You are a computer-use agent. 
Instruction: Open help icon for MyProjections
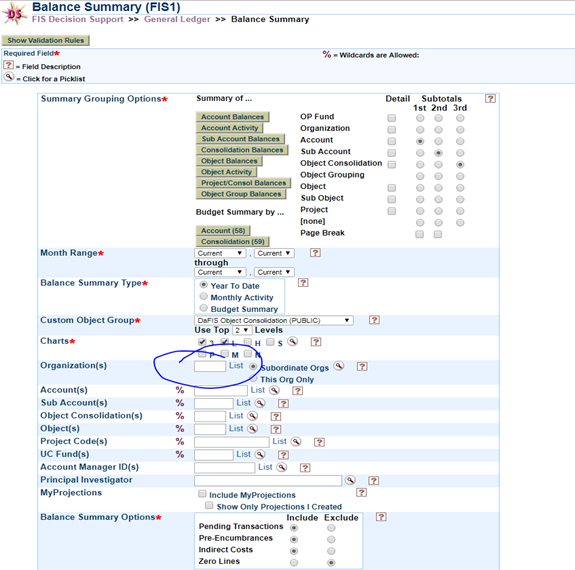point(361,492)
